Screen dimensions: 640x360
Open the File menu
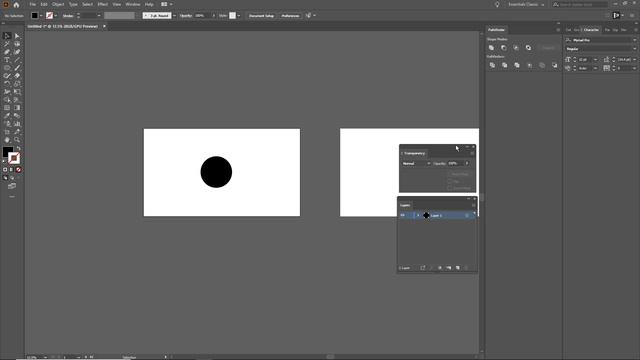click(33, 4)
